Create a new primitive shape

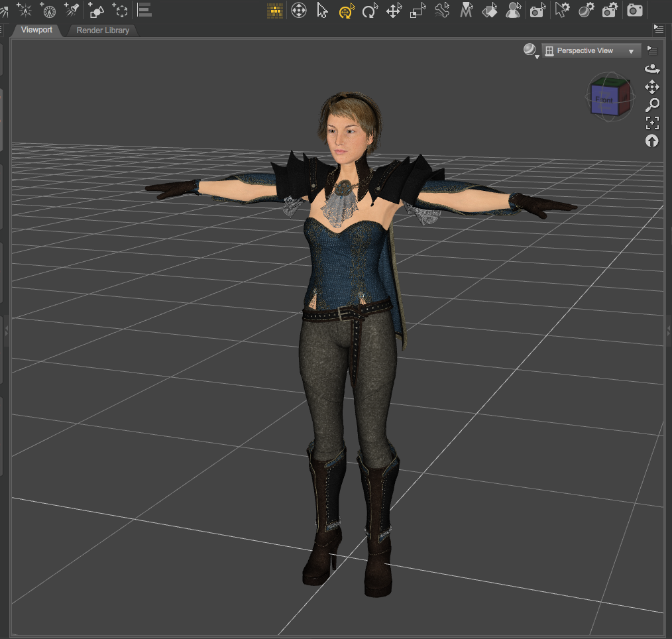[x=96, y=11]
